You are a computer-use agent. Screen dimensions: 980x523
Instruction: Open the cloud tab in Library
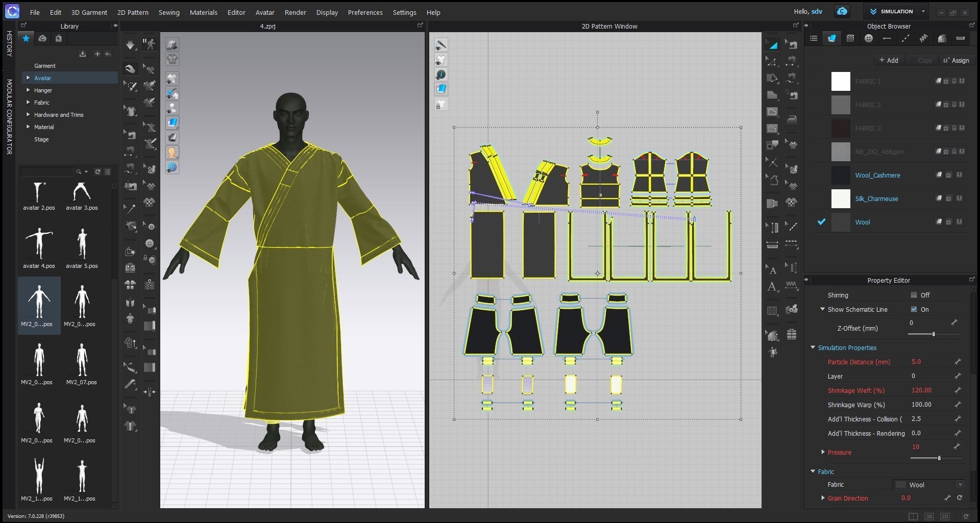coord(42,38)
